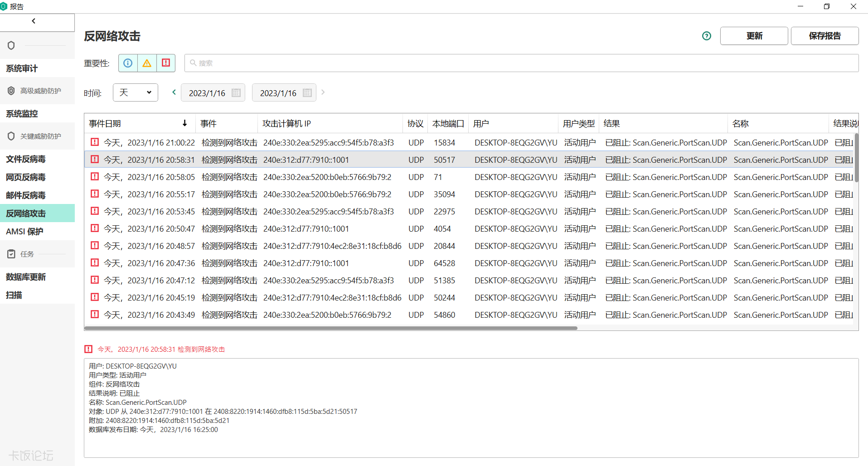Sort by 事件日期 arrow
This screenshot has height=466, width=868.
point(184,123)
